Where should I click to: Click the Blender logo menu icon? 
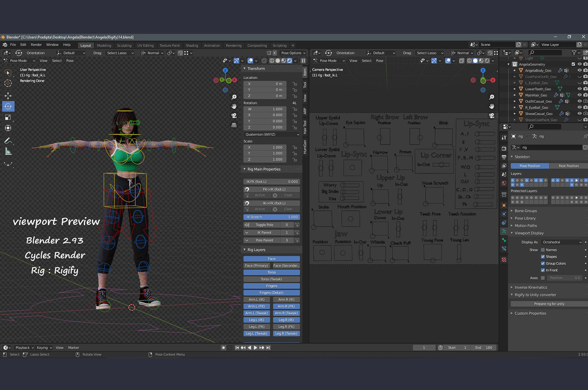tap(5, 45)
